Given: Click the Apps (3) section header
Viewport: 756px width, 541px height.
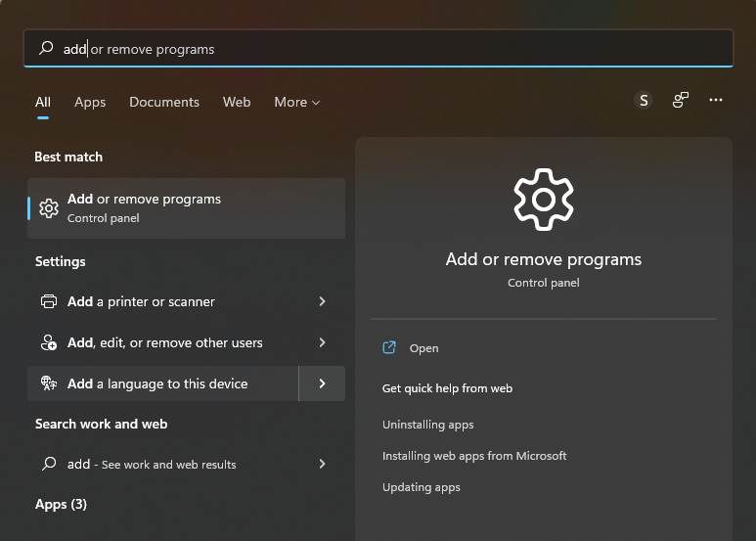Looking at the screenshot, I should [61, 505].
